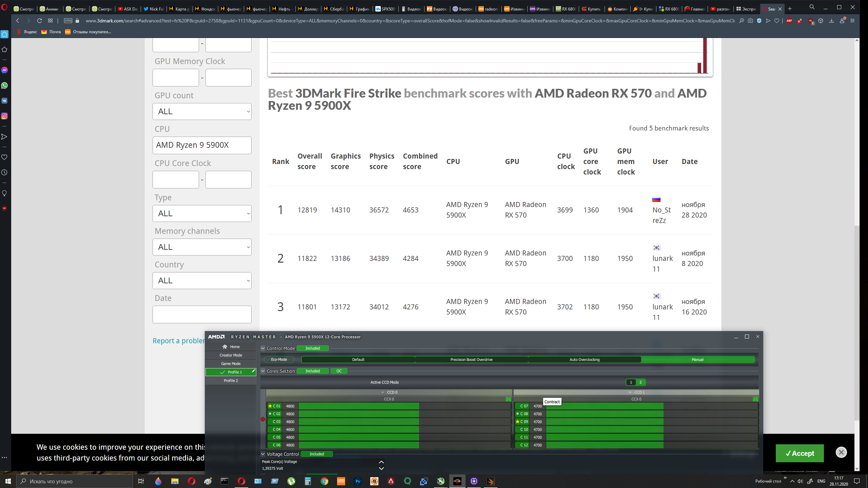Click the Profile 1 edit pencil icon
This screenshot has width=868, height=488.
point(253,371)
